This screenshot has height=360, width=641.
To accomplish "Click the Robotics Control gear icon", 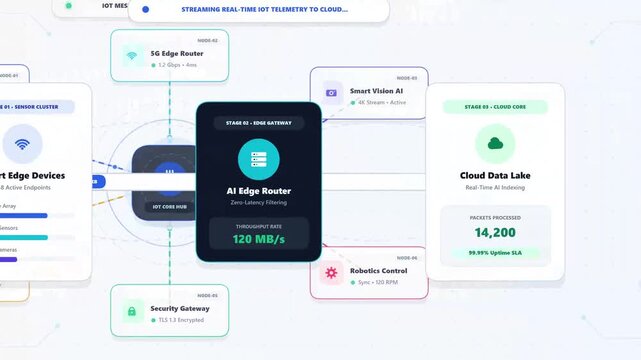I will 331,273.
